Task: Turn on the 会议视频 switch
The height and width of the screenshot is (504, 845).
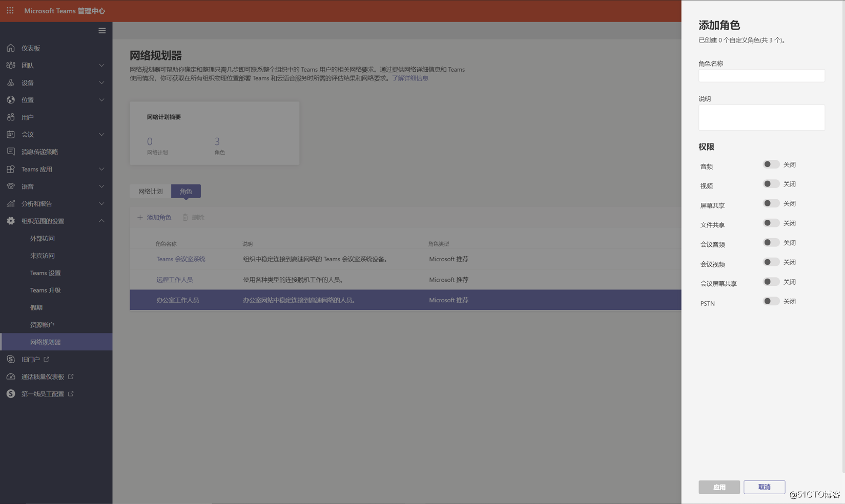Action: click(x=771, y=262)
